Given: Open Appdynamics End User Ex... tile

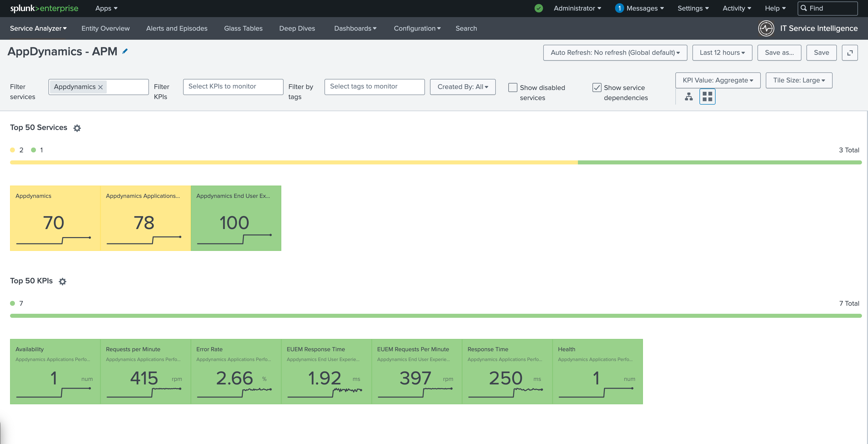Looking at the screenshot, I should [236, 218].
